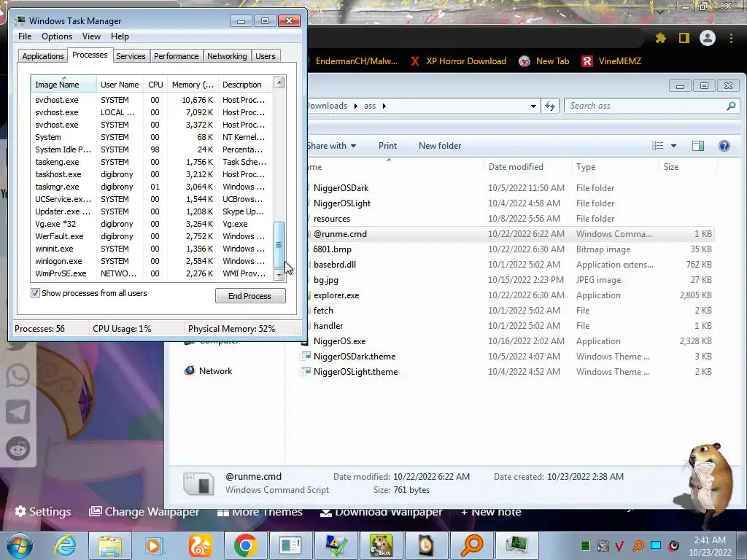The height and width of the screenshot is (560, 747).
Task: Open Task Manager View menu
Action: point(91,36)
